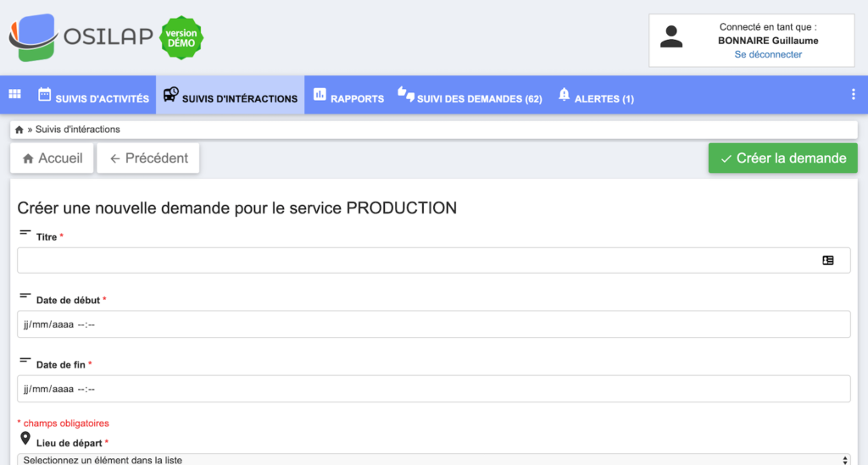Select the Suivis d'intéractions tab

(x=231, y=95)
